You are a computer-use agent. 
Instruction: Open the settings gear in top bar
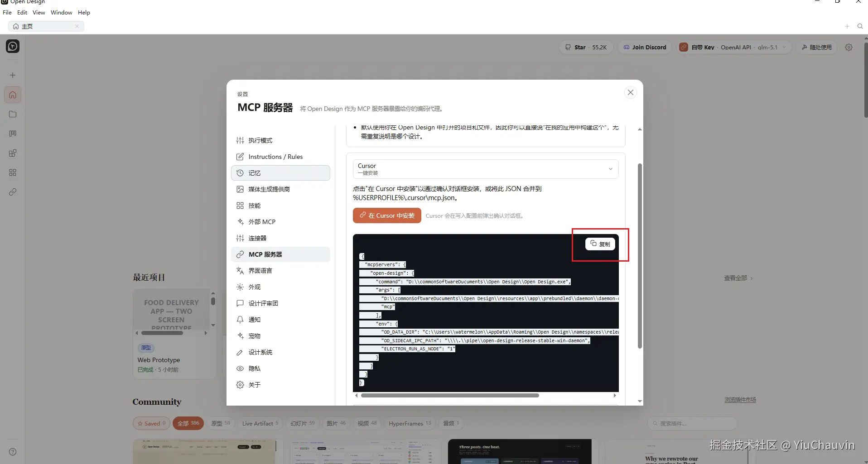tap(849, 47)
